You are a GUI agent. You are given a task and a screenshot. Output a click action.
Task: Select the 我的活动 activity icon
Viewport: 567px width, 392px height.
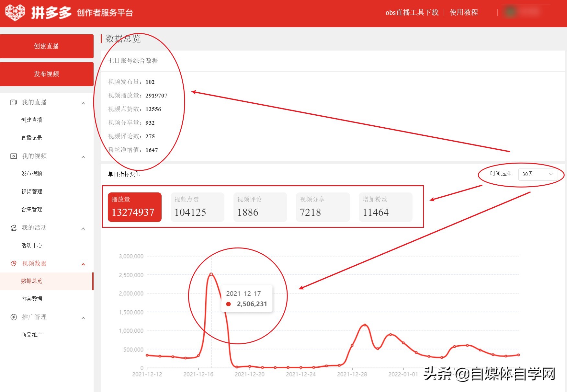(13, 228)
